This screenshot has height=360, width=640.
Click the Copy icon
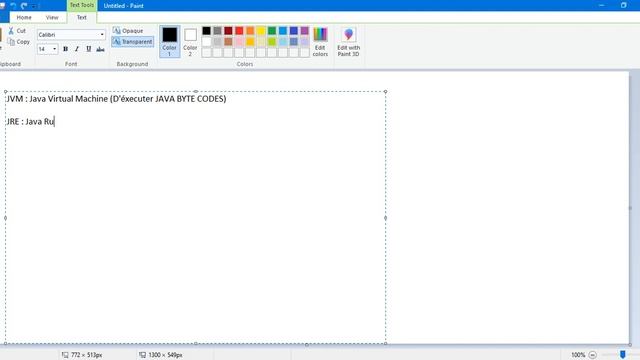pos(11,42)
